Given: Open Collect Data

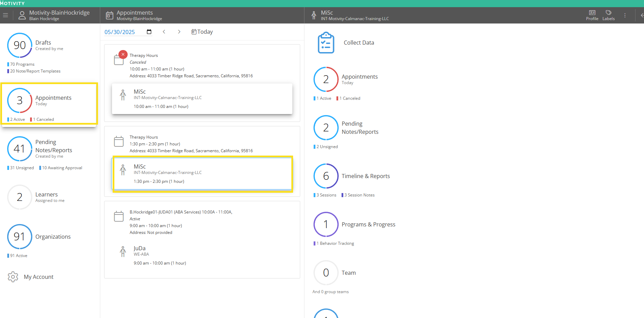Looking at the screenshot, I should pyautogui.click(x=359, y=43).
